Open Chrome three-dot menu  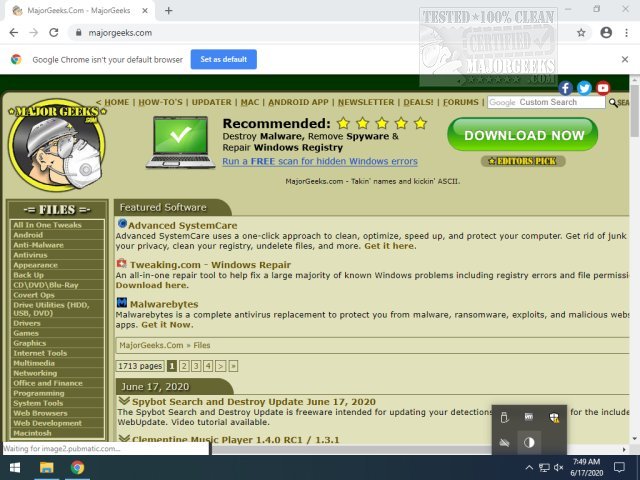[x=627, y=33]
